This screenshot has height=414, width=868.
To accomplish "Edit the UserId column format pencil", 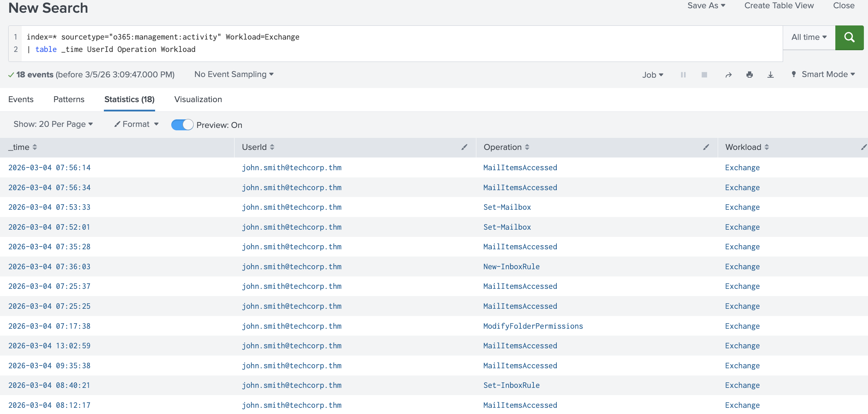I will pyautogui.click(x=464, y=147).
